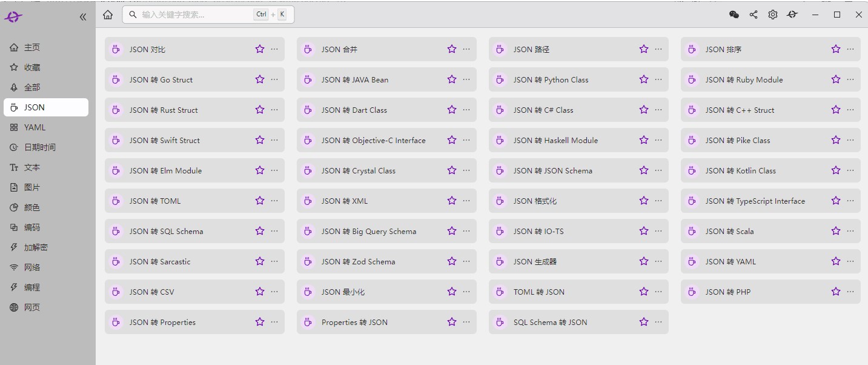Open more options for JSON 转 XML

coord(466,201)
